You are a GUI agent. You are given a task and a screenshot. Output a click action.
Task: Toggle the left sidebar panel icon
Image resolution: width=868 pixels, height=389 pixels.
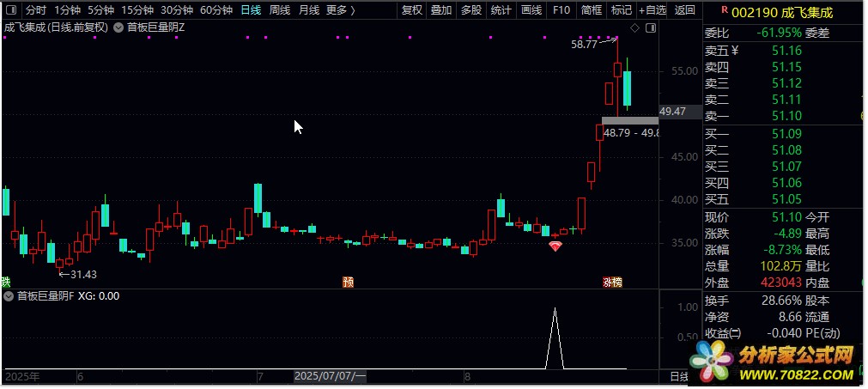(x=12, y=10)
